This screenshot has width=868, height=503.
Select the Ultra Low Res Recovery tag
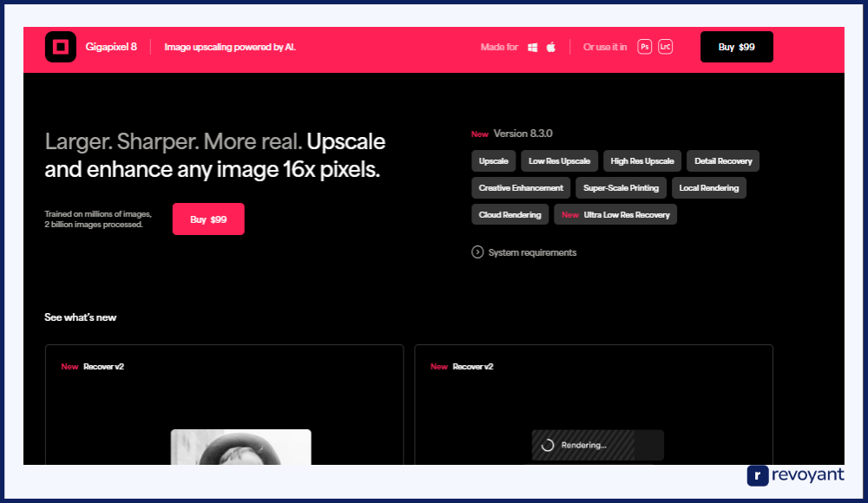point(615,215)
